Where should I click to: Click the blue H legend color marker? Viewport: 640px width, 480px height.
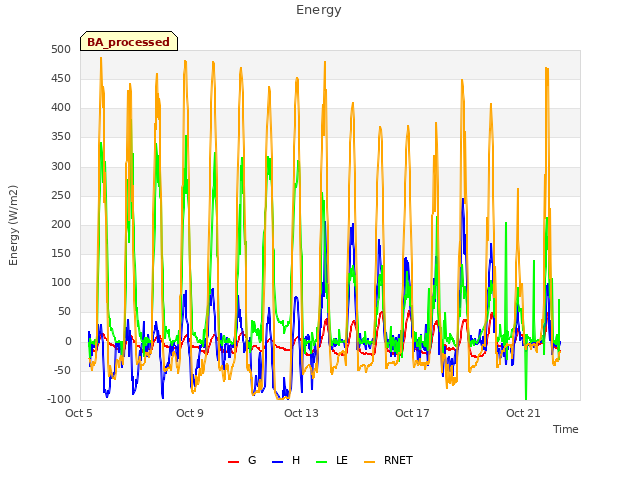(x=277, y=462)
